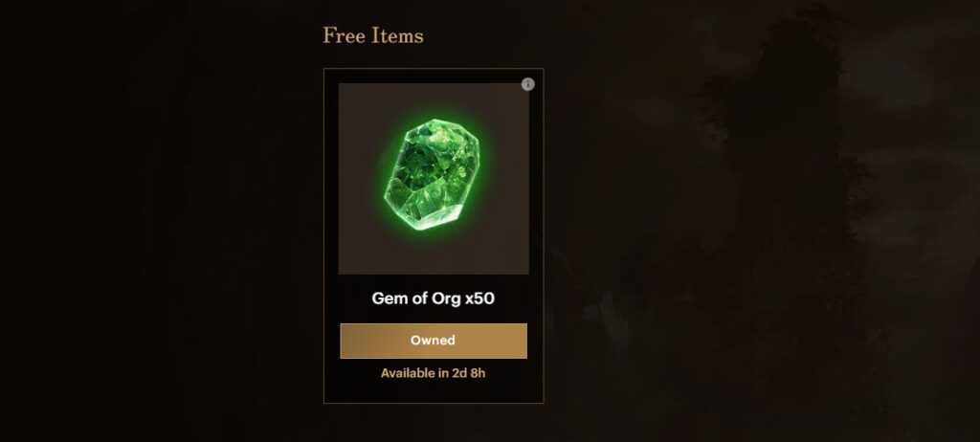Hit the Owned status button on the card
Screen dimensions: 980x442
[x=433, y=341]
